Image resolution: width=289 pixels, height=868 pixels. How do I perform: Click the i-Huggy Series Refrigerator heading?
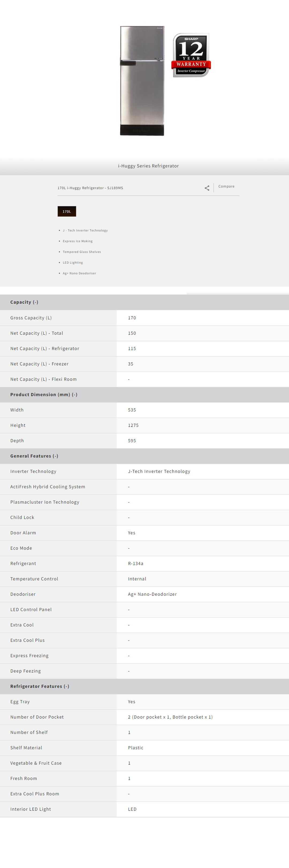(148, 166)
